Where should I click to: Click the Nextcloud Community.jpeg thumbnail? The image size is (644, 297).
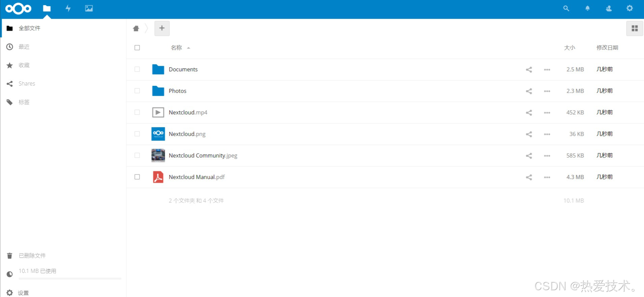coord(158,155)
